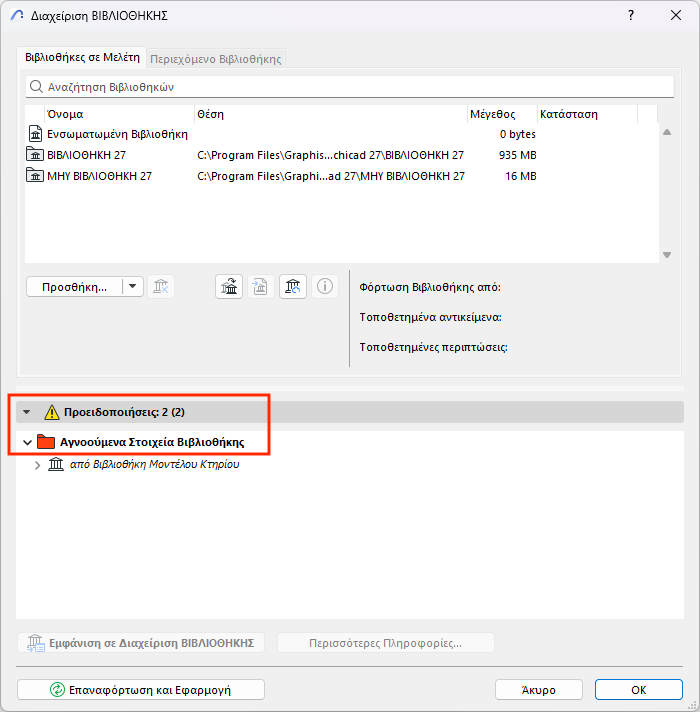Select the Ενσωματωμένη Βιβλιοθήκη row
Image resolution: width=700 pixels, height=712 pixels.
tap(341, 134)
